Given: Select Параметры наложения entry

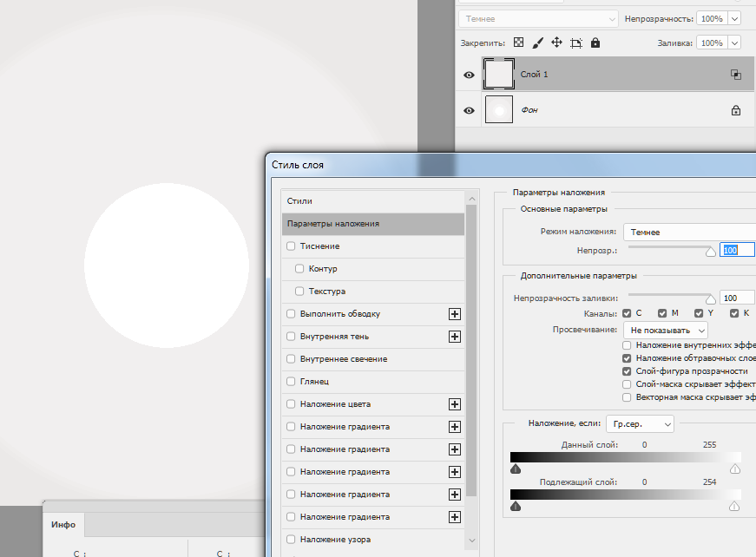Looking at the screenshot, I should point(373,224).
